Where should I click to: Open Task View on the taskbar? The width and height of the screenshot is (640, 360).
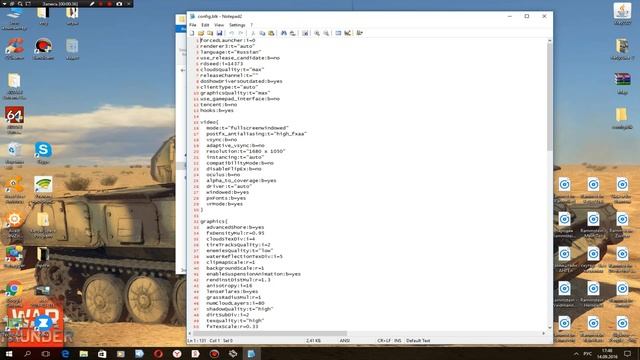pyautogui.click(x=46, y=353)
